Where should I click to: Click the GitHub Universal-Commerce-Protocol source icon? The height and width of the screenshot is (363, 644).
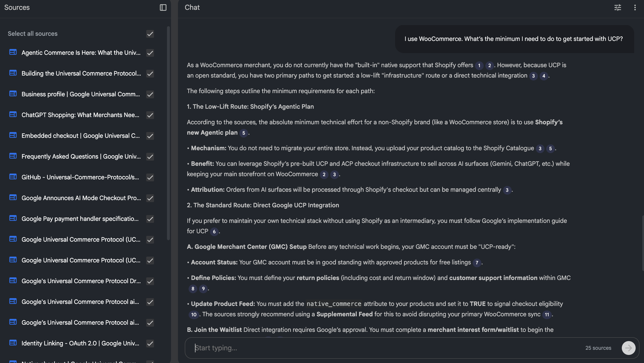tap(13, 177)
